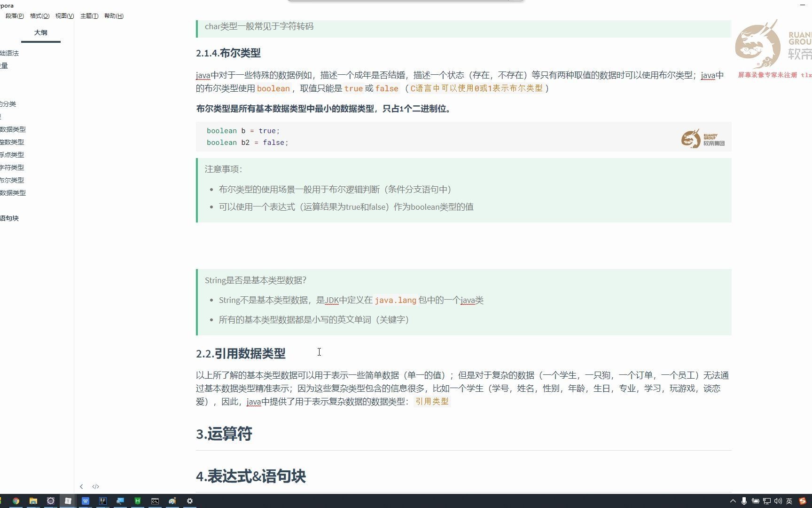Open HBuilder from the taskbar

tap(137, 501)
